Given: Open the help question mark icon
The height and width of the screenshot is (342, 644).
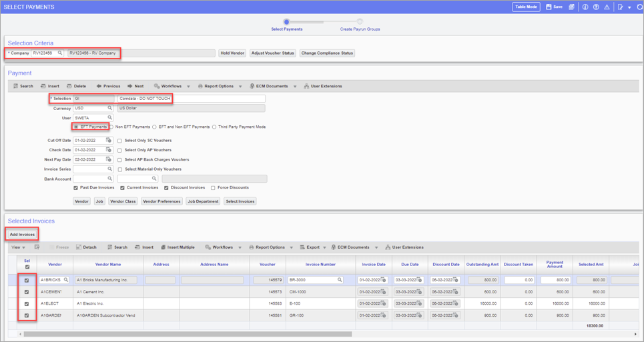Looking at the screenshot, I should 596,7.
